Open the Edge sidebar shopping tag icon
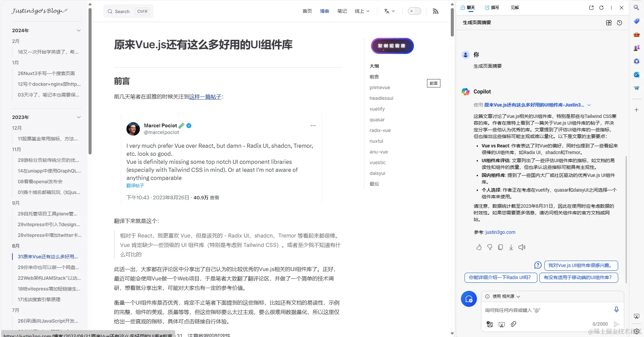The image size is (644, 337). 636,21
